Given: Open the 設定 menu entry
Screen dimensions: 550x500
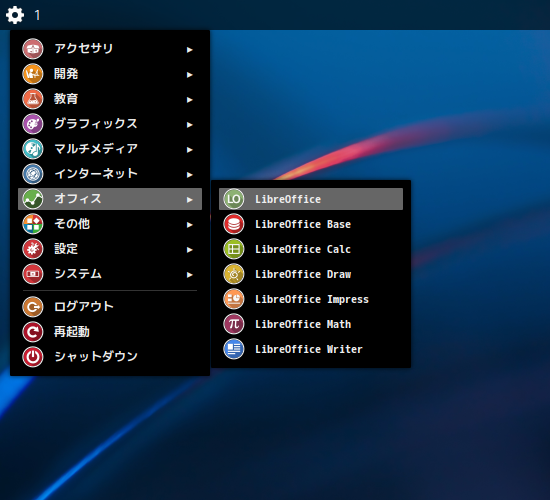Looking at the screenshot, I should click(110, 249).
